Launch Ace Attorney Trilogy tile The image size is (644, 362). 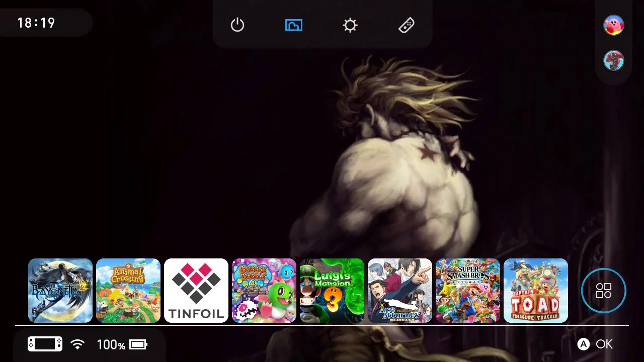(400, 291)
